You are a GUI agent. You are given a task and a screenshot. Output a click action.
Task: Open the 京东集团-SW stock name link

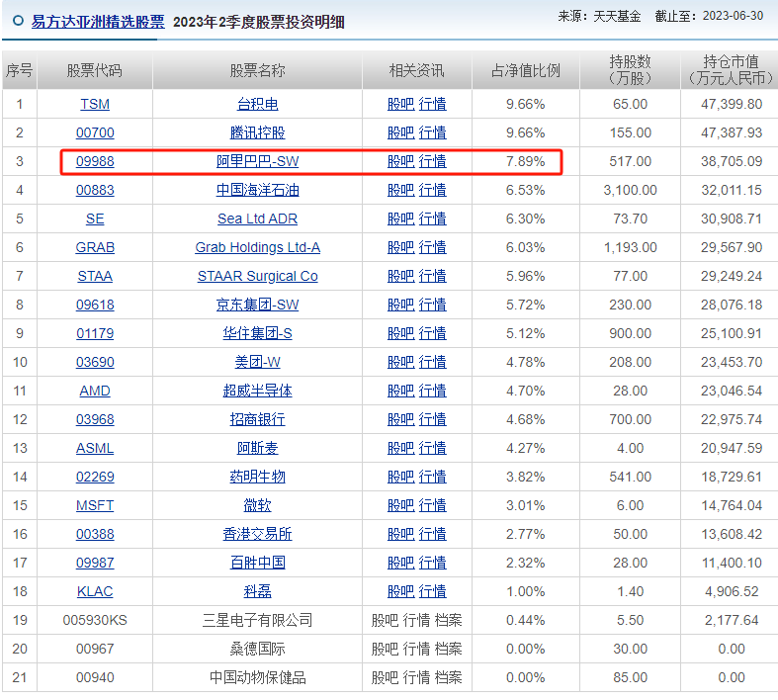(x=257, y=306)
